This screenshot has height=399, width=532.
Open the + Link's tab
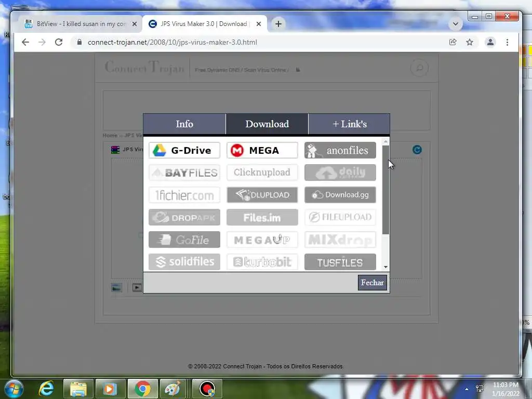point(349,124)
